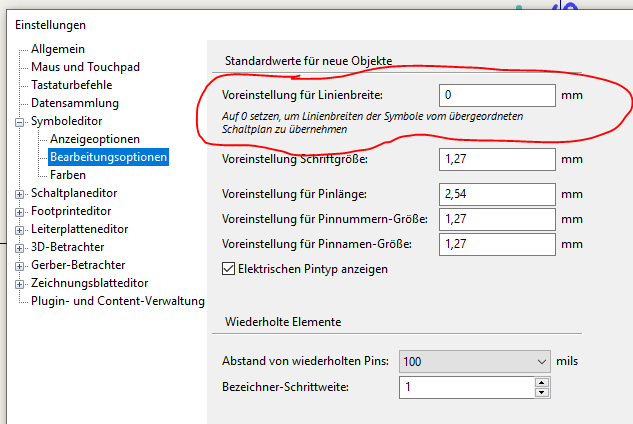
Task: Expand the Schaltplaneditor branch
Action: point(19,194)
